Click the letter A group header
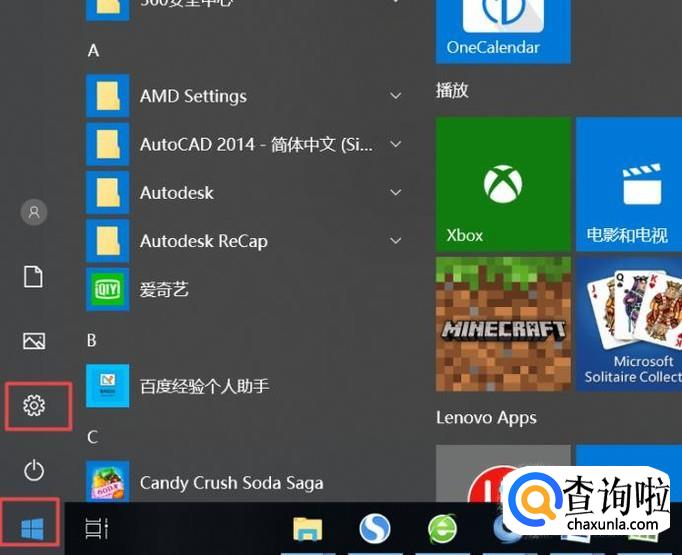682x555 pixels. [93, 51]
